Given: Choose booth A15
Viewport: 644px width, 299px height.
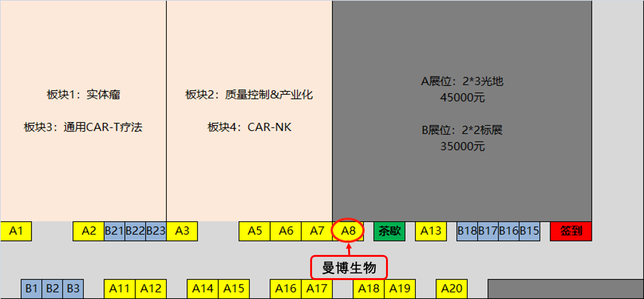Looking at the screenshot, I should (234, 289).
